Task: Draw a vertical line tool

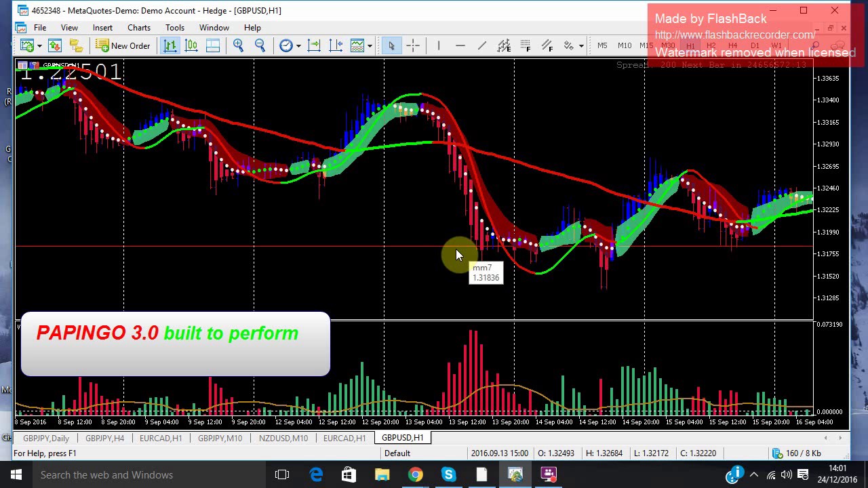Action: click(x=439, y=45)
